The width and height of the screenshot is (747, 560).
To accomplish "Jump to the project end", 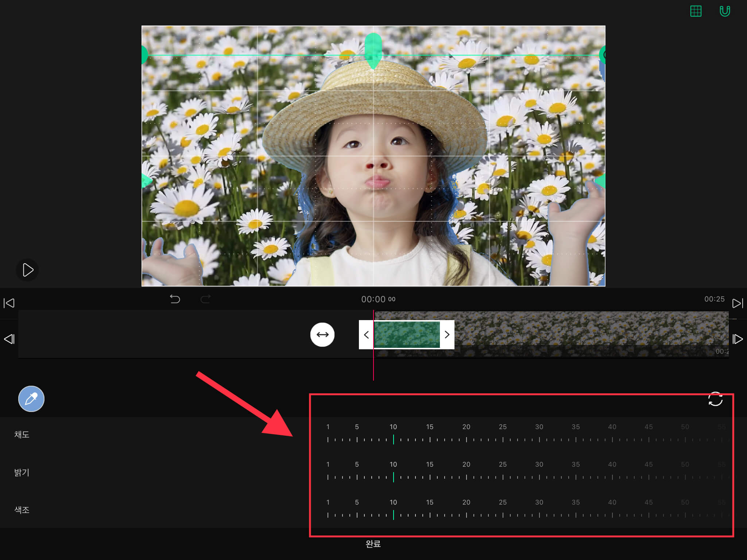I will click(738, 303).
